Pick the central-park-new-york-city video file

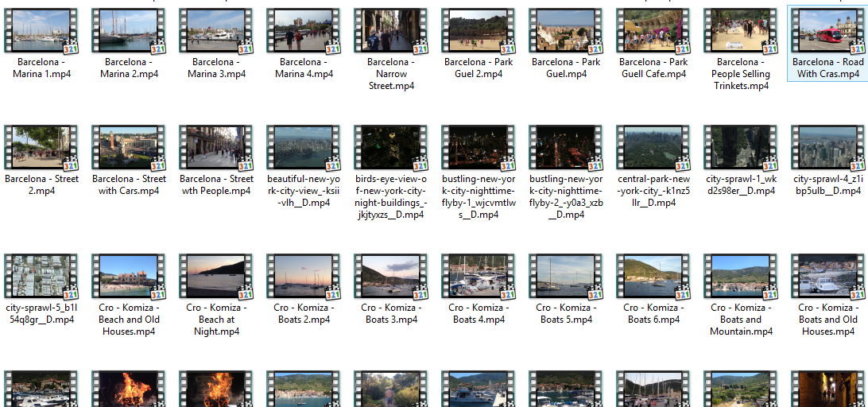click(x=653, y=149)
